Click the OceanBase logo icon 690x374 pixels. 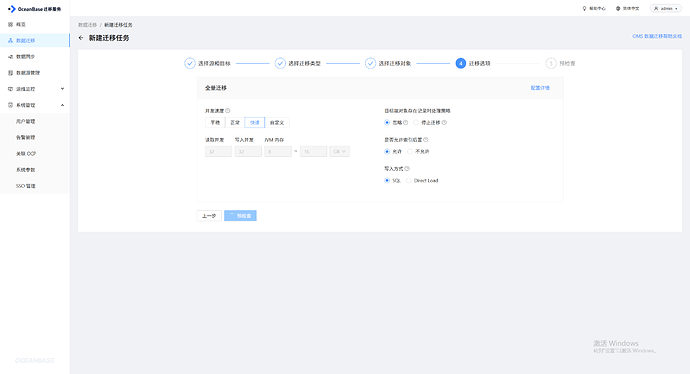click(x=11, y=9)
